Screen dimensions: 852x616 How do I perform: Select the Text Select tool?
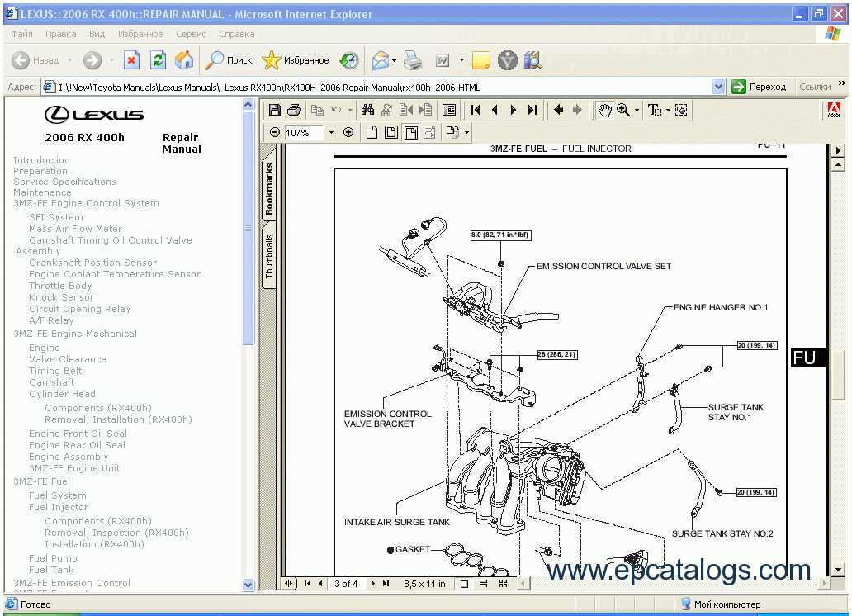click(655, 111)
